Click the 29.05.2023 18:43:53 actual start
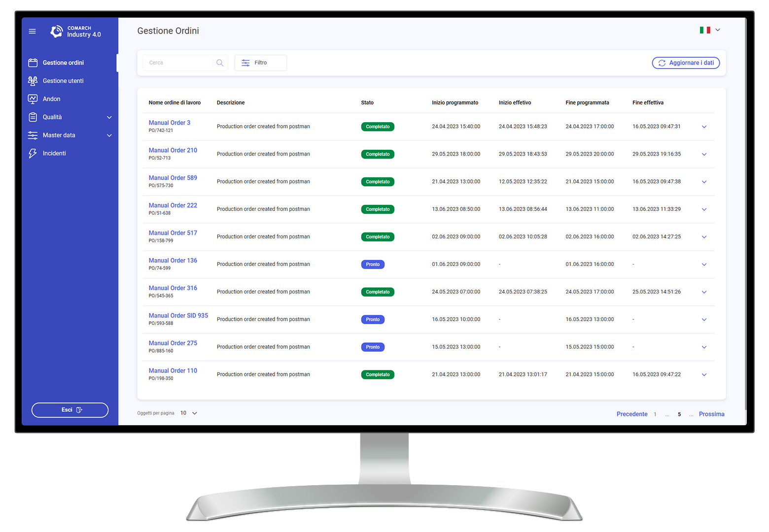 (x=523, y=154)
